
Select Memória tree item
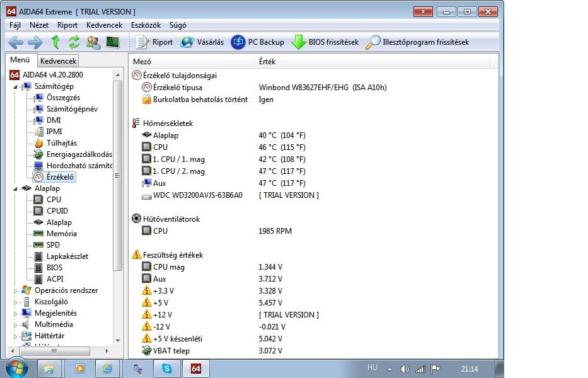click(55, 233)
